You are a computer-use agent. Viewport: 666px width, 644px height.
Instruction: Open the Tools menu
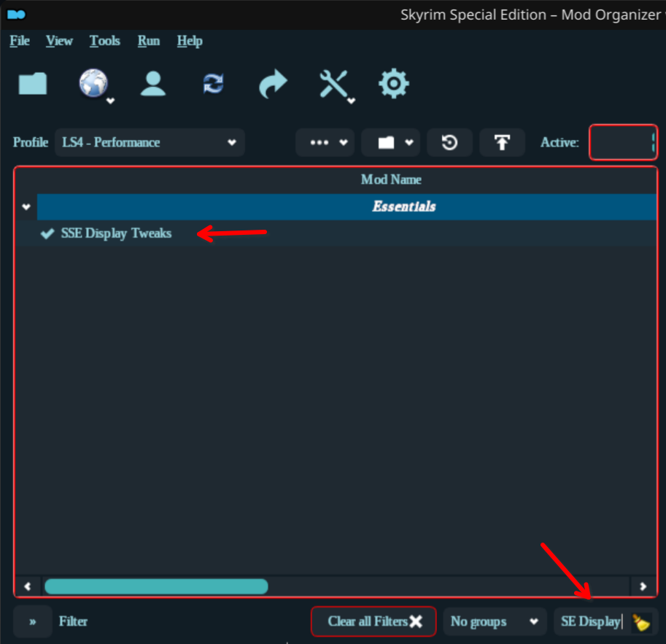[x=104, y=41]
